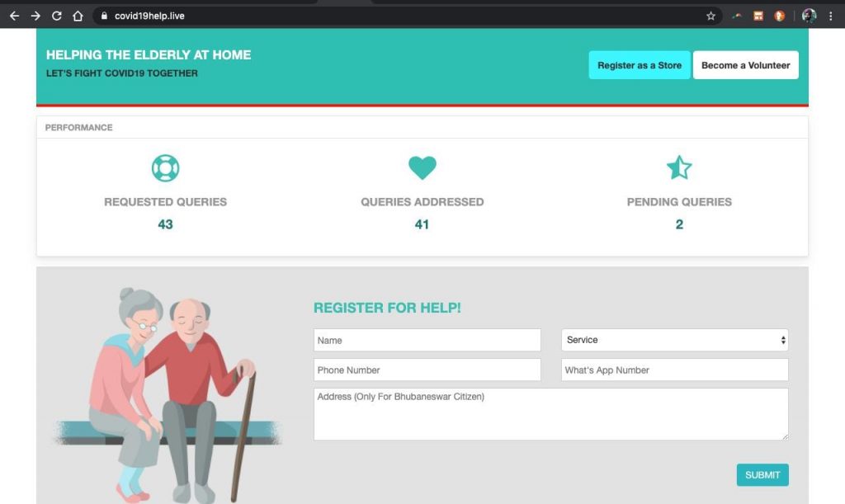Click the Become a Volunteer button
Screen dimensions: 845x504
745,65
